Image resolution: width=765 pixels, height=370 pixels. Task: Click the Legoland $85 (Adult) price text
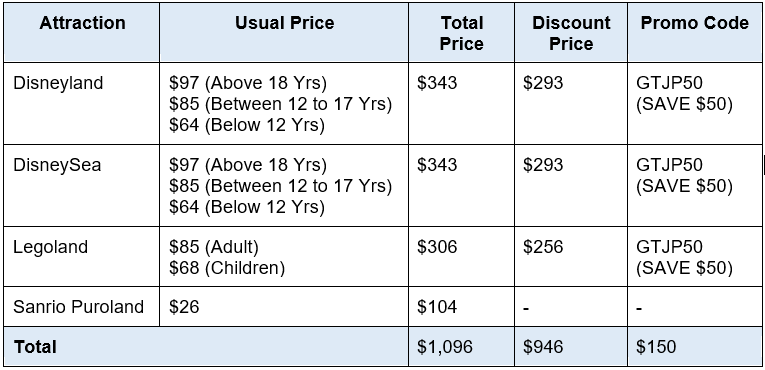[214, 247]
